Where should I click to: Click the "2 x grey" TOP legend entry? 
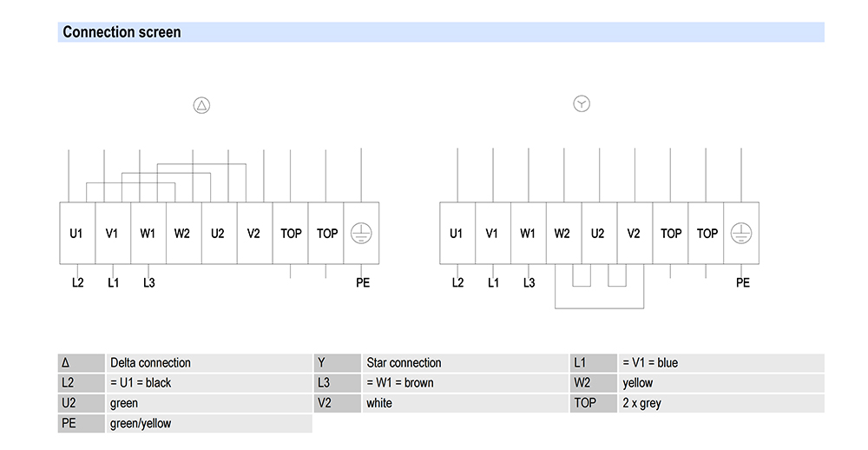[641, 403]
